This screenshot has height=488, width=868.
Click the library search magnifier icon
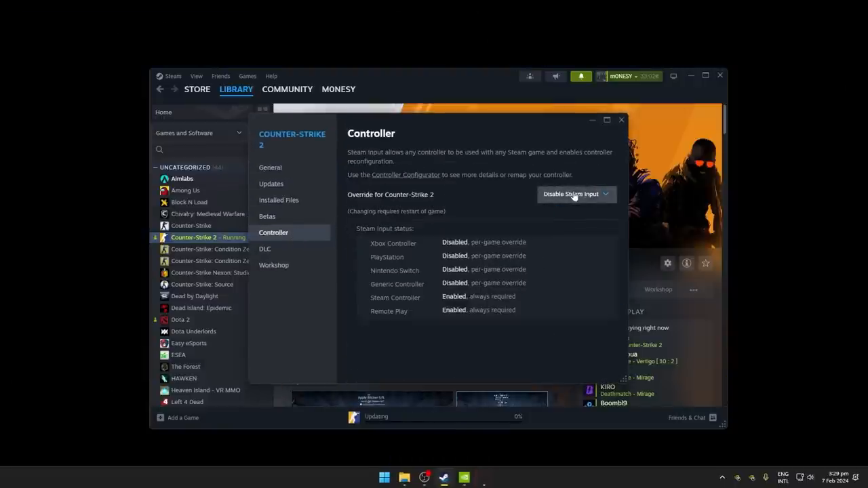pos(159,150)
